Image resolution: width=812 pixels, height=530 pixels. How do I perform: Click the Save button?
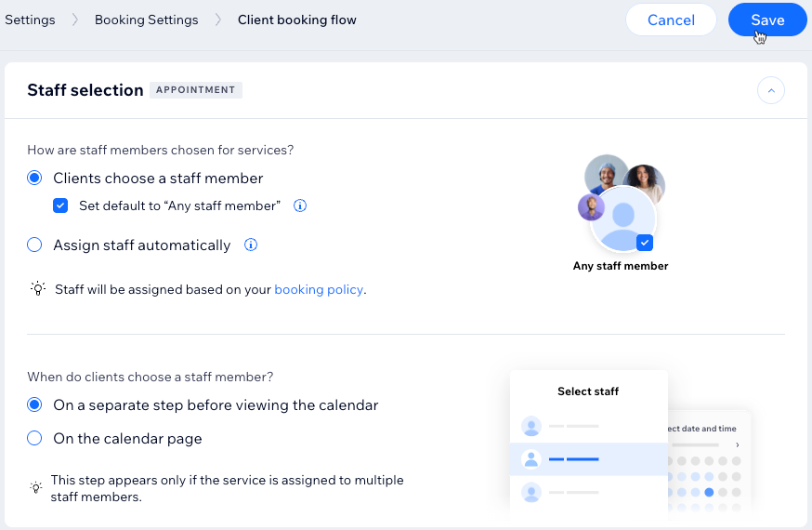coord(766,20)
